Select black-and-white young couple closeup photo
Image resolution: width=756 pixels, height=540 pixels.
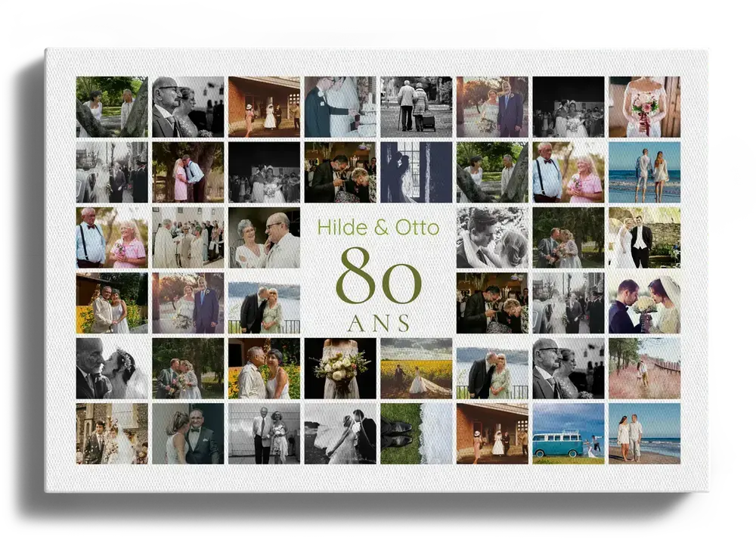pyautogui.click(x=492, y=237)
